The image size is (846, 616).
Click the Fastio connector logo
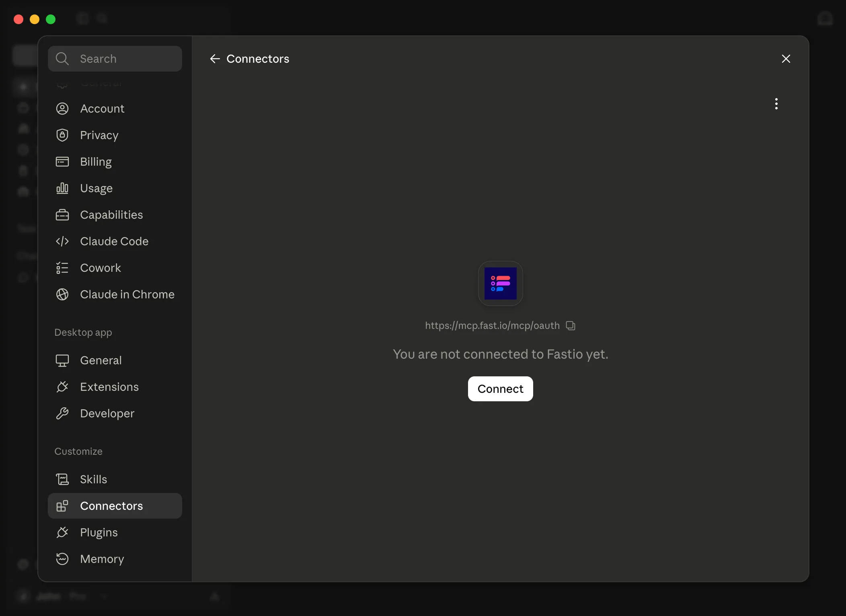501,283
